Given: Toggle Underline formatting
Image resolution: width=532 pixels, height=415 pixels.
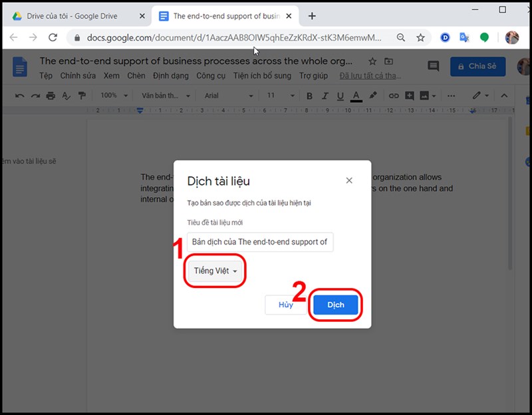Looking at the screenshot, I should coord(340,96).
